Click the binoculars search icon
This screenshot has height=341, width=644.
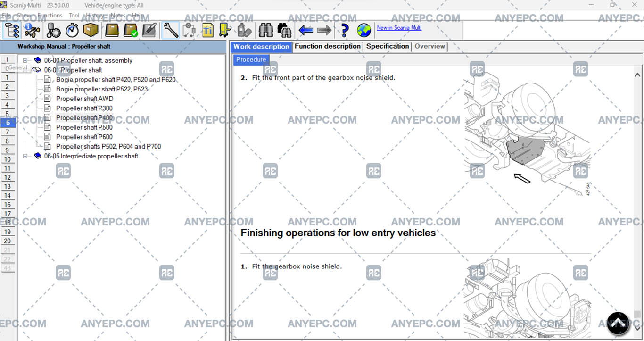266,30
